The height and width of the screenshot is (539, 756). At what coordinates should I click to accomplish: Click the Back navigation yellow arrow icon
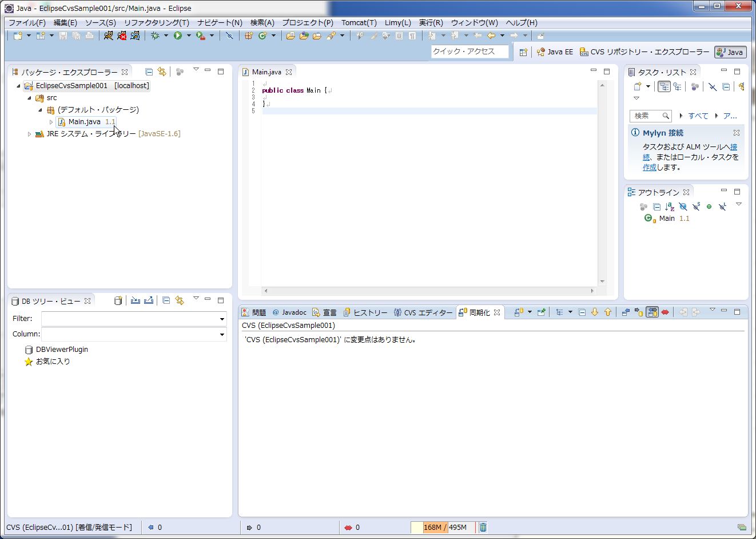click(491, 35)
